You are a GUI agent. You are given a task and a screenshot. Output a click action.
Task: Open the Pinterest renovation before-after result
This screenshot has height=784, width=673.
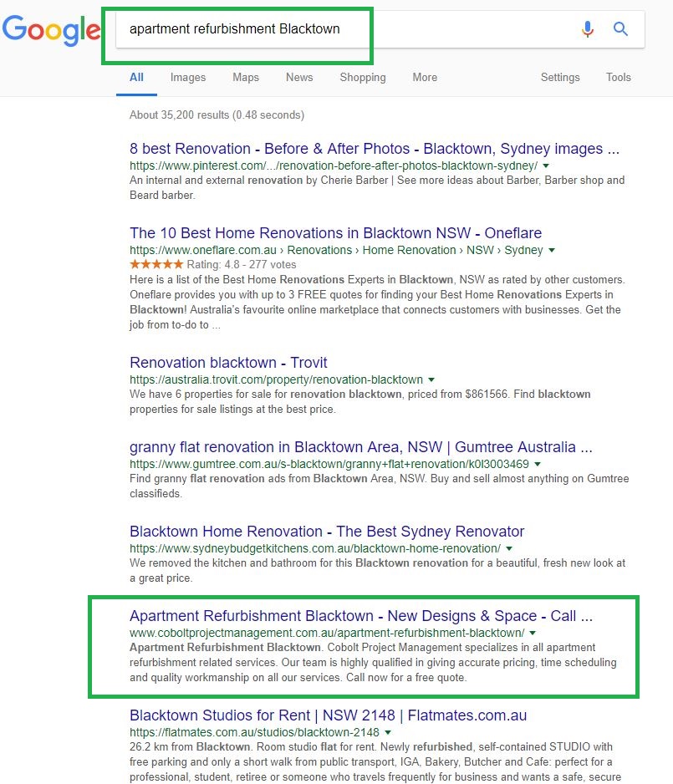click(374, 149)
